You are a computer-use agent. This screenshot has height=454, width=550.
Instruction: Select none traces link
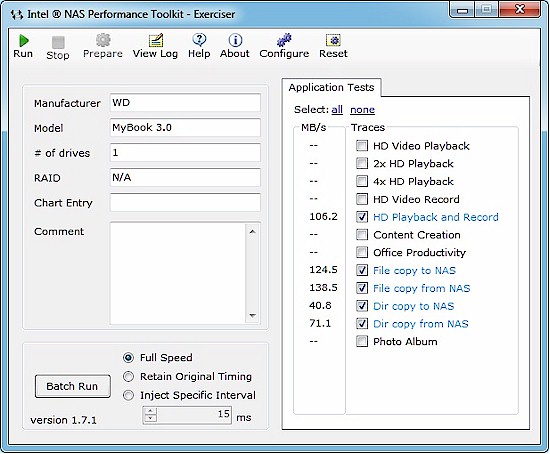[x=362, y=110]
